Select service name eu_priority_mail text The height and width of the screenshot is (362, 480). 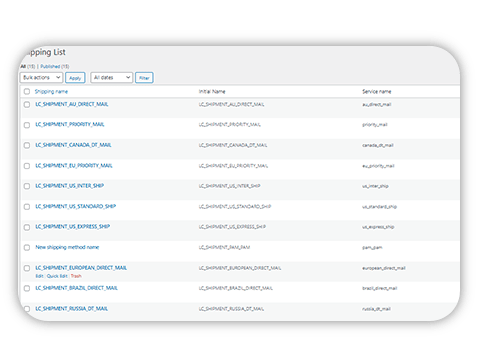point(378,166)
